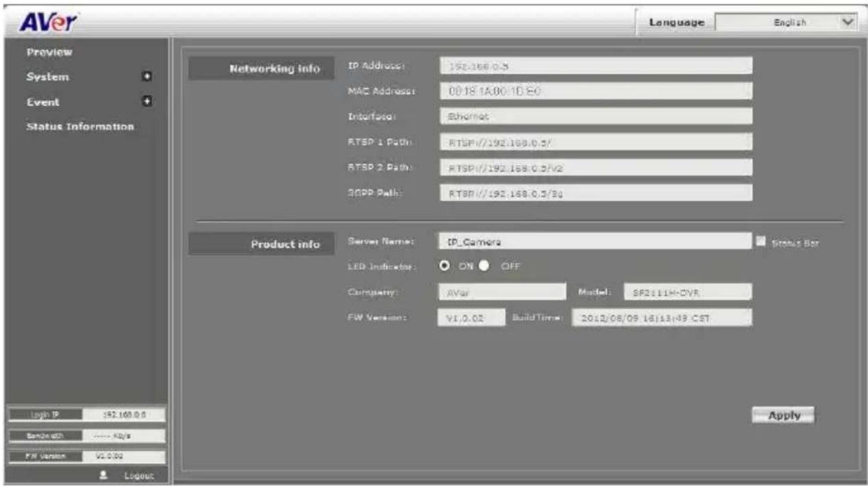Click the user icon beside Logout
The width and height of the screenshot is (868, 486).
[103, 475]
